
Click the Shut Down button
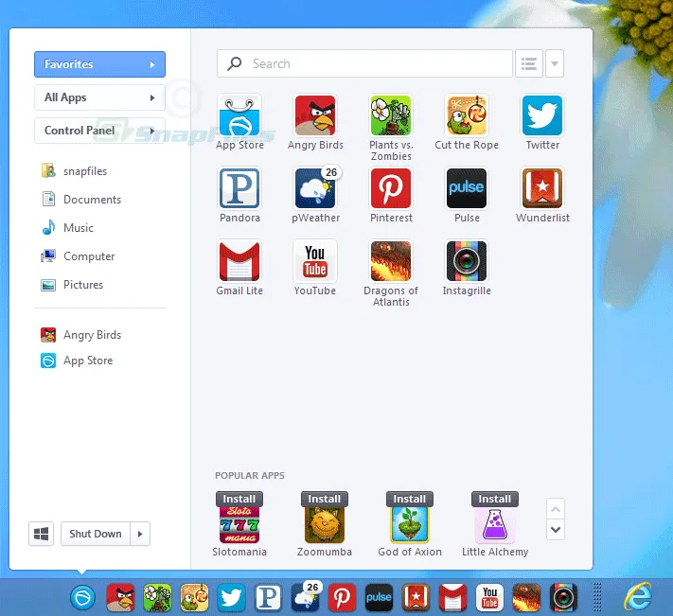[96, 534]
